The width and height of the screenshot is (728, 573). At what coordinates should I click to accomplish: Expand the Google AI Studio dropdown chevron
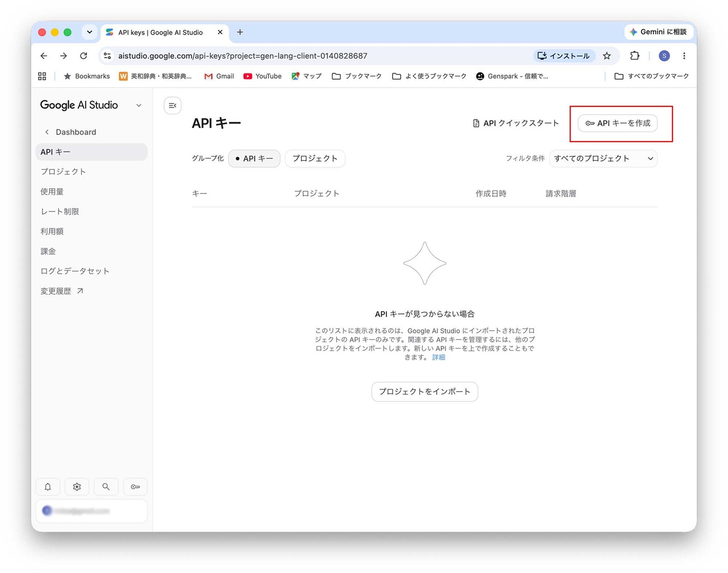click(139, 105)
